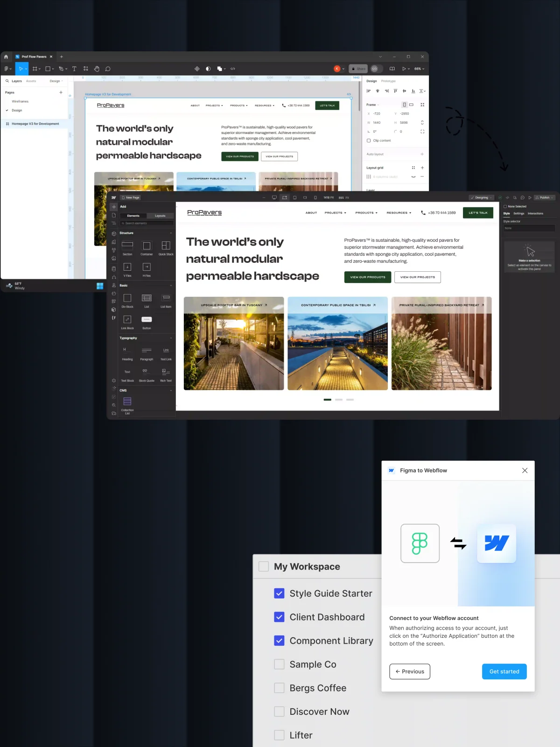Image resolution: width=560 pixels, height=747 pixels.
Task: Click the Previous button in plugin dialog
Action: 410,671
